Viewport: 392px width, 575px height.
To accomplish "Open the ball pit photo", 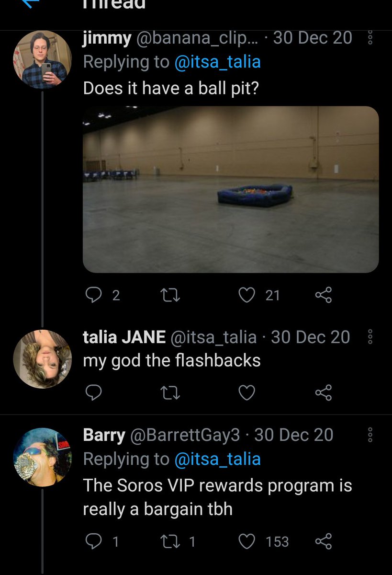I will [x=231, y=189].
